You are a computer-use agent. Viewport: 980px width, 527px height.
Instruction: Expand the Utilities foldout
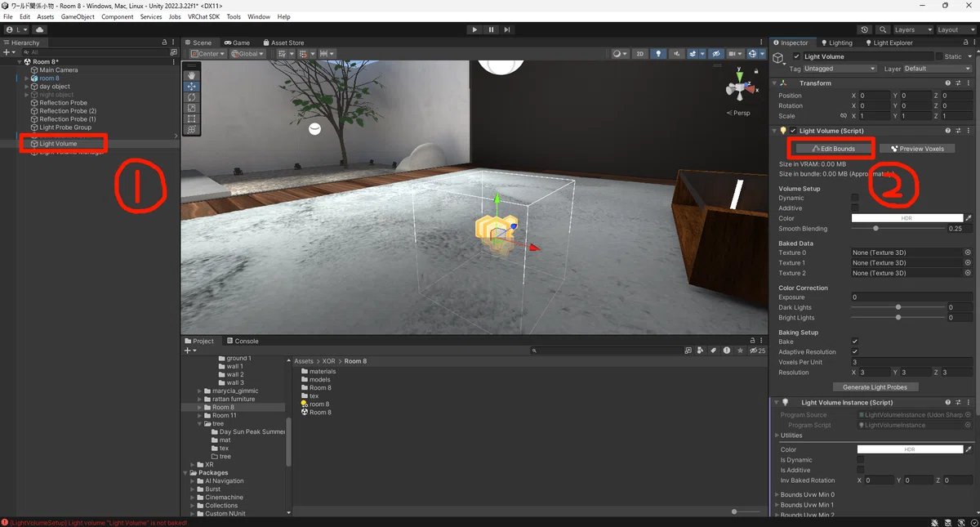pyautogui.click(x=775, y=435)
